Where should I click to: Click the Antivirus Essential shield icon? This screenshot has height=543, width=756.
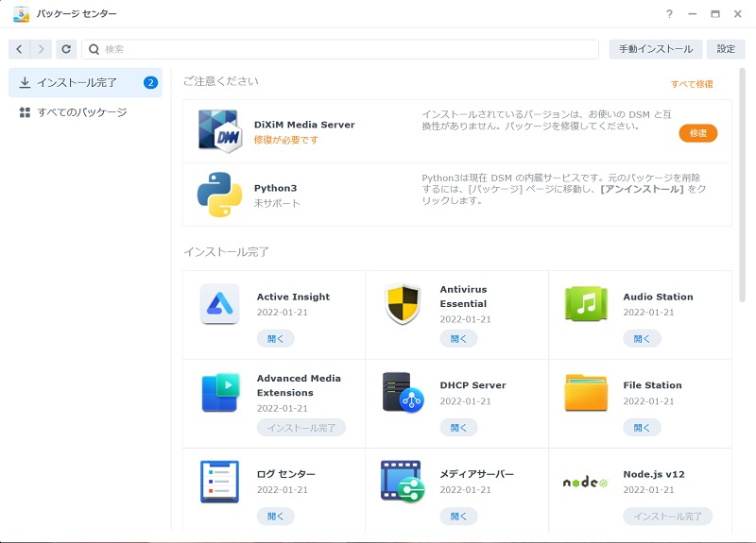pos(403,304)
